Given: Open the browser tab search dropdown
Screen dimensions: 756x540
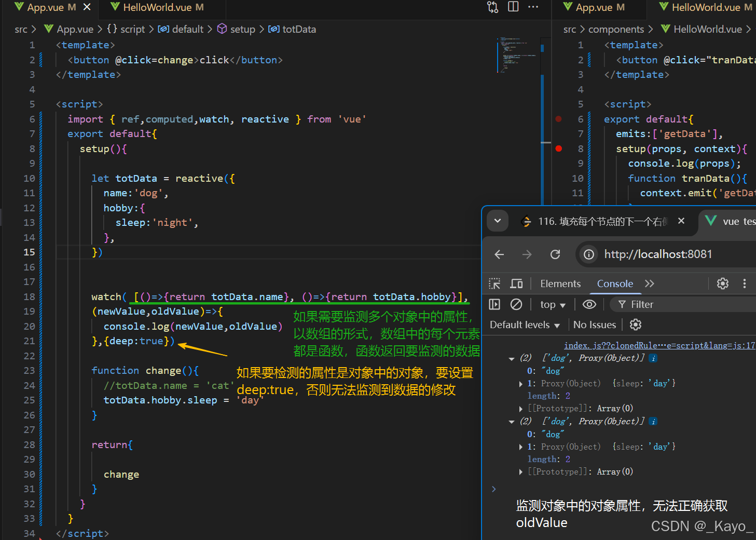Looking at the screenshot, I should click(498, 221).
